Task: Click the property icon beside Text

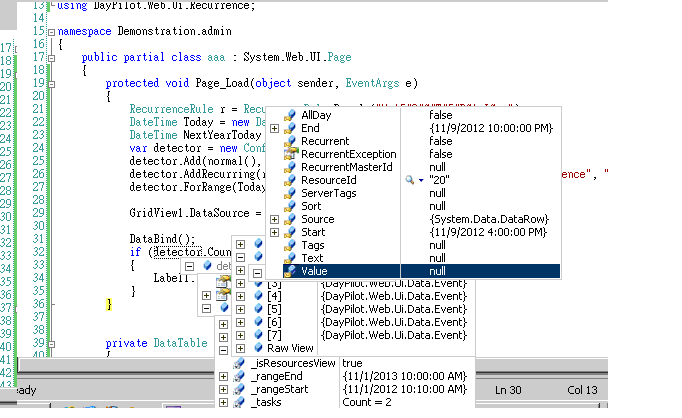Action: [290, 258]
